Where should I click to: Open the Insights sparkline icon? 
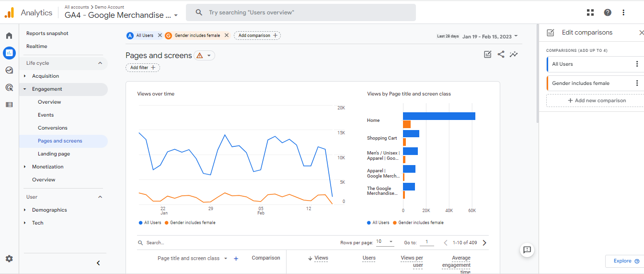click(514, 54)
